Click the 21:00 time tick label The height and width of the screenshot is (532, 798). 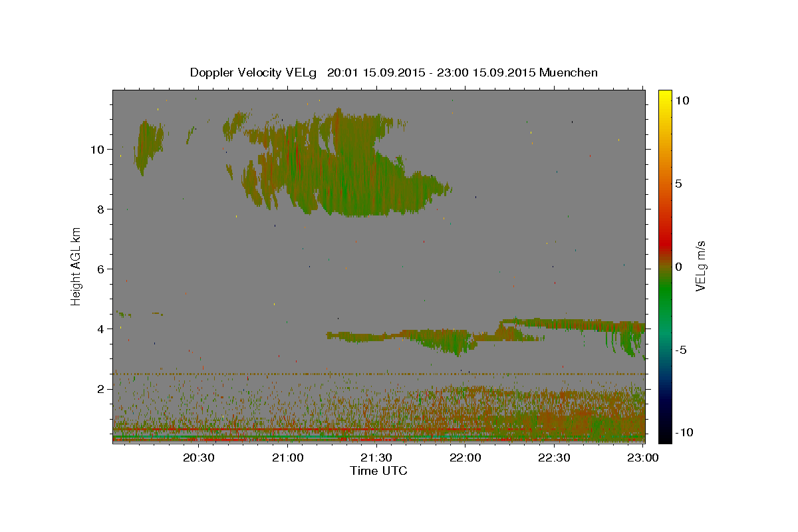(287, 458)
